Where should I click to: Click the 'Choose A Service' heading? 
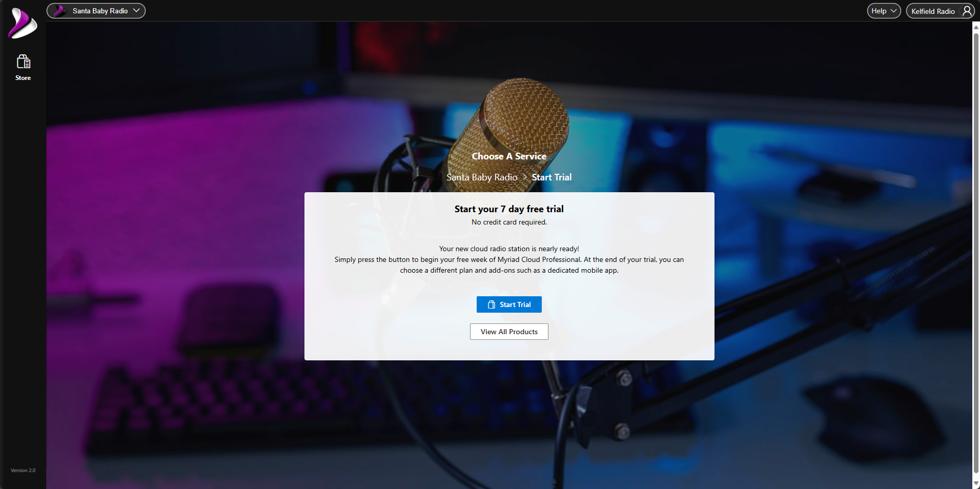point(509,156)
